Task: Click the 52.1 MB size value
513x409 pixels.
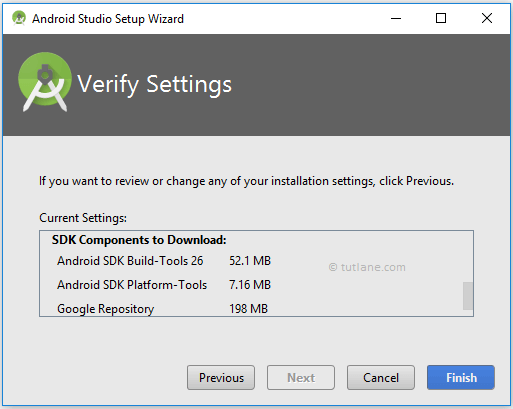Action: [250, 261]
